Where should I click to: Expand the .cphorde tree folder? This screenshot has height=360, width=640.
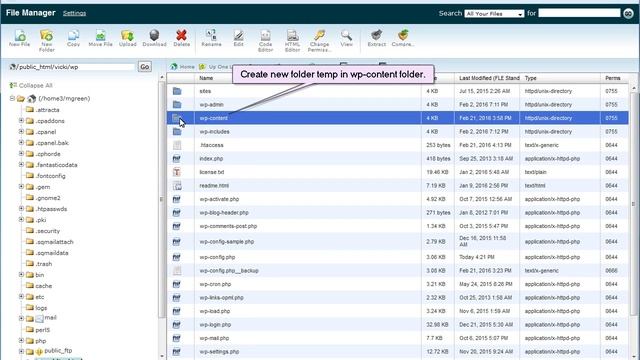click(x=21, y=153)
